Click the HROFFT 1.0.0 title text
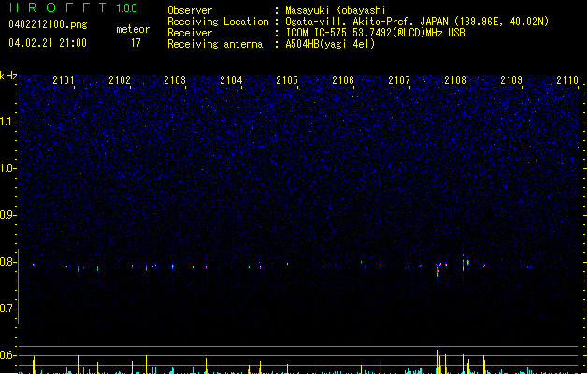The image size is (588, 374). (x=74, y=7)
